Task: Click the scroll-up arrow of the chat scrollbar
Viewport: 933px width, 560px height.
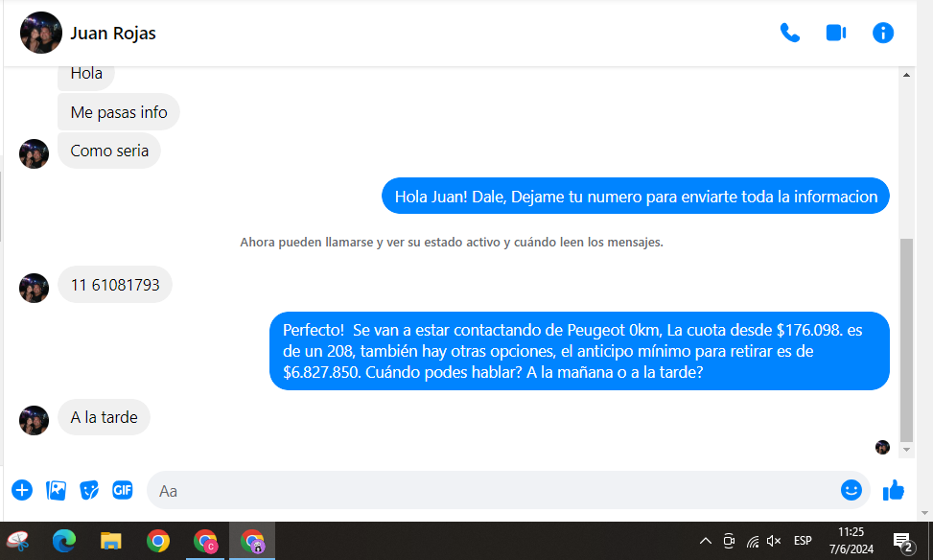Action: 906,75
